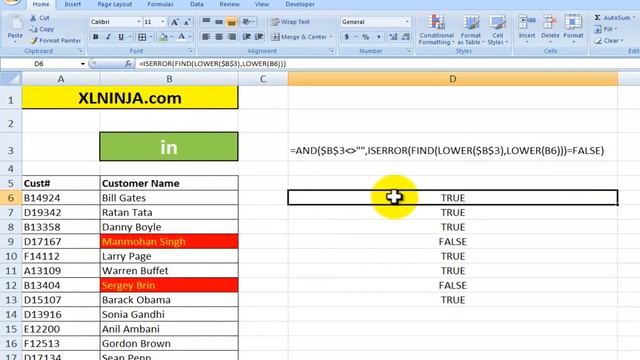Viewport: 640px width, 360px height.
Task: Click the AutoSum sigma icon
Action: pos(597,18)
